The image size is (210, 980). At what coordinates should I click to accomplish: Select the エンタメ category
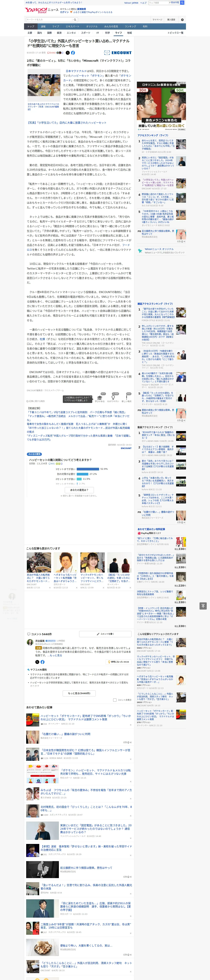(71, 33)
